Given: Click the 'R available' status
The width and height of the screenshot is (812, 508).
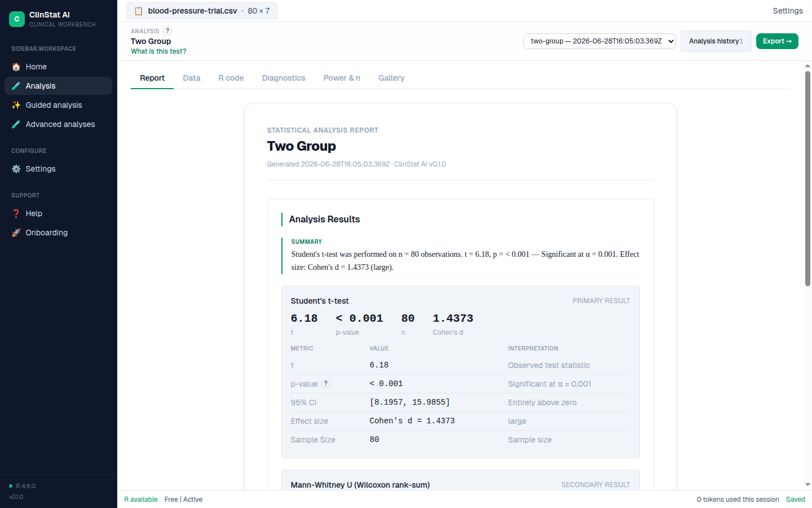Looking at the screenshot, I should 141,500.
